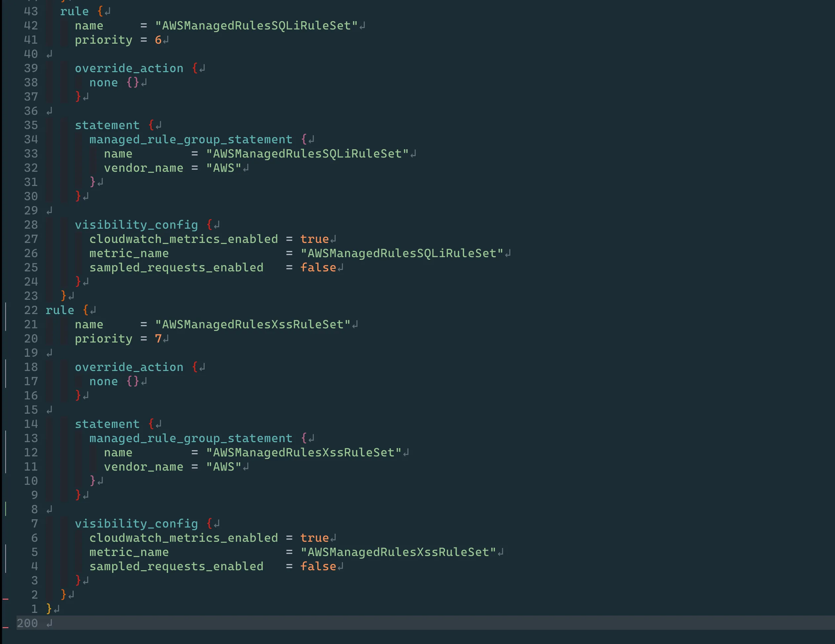Click the closing brace on line 37
Viewport: 835px width, 644px height.
tap(78, 97)
